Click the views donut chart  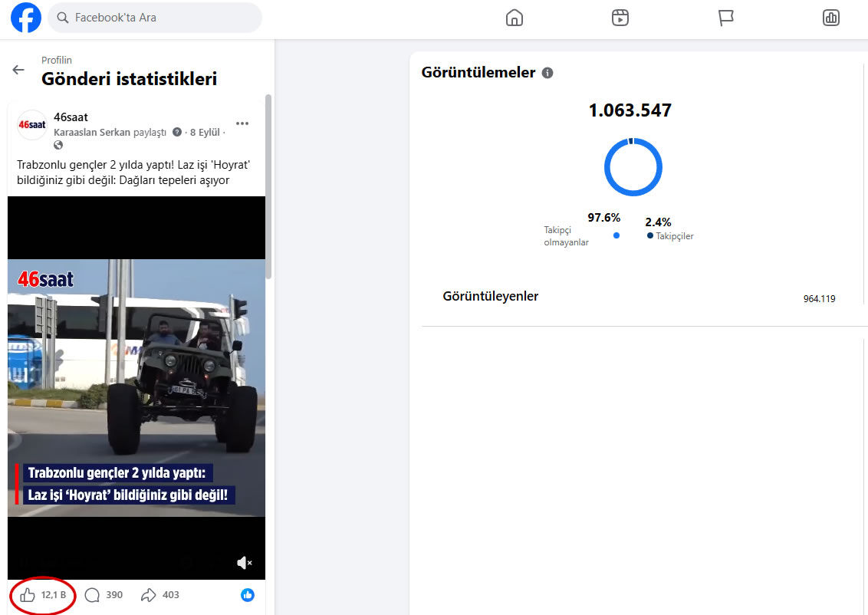pos(633,167)
